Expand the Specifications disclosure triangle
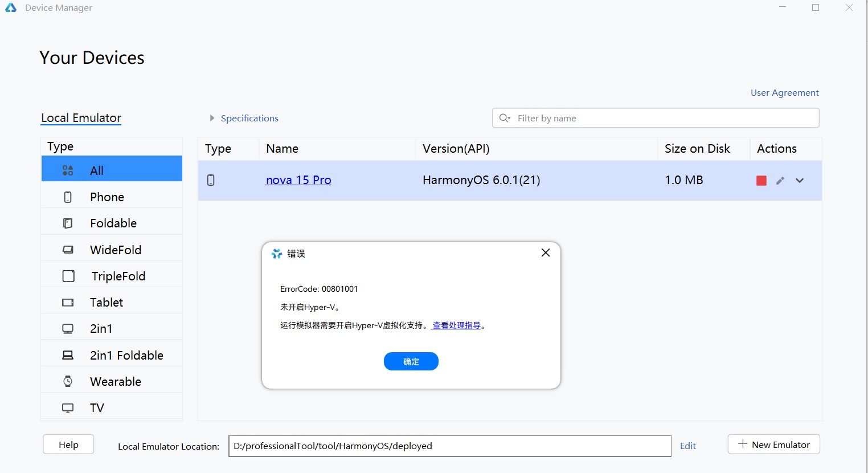This screenshot has width=868, height=473. click(x=212, y=118)
